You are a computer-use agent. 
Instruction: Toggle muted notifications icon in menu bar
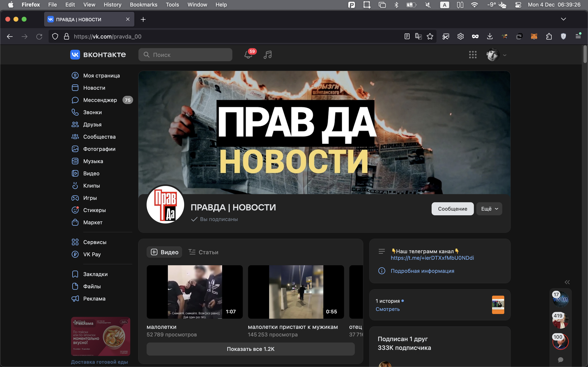428,5
